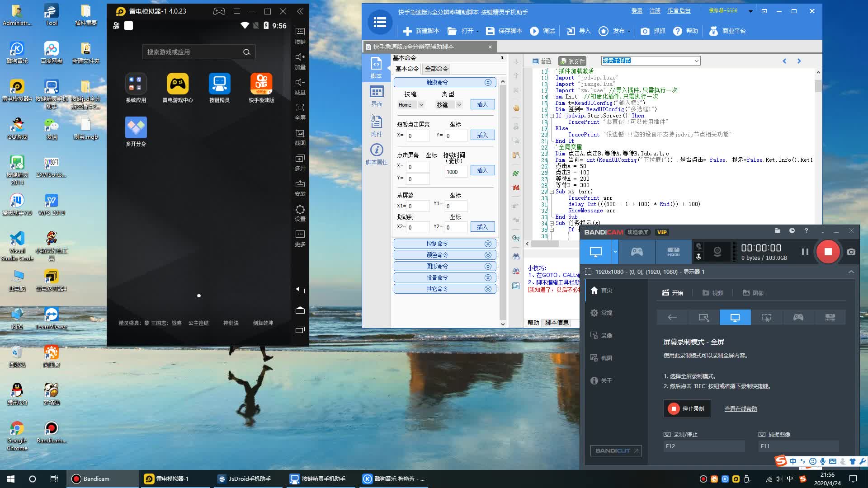The image size is (868, 488).
Task: Expand the 设备命令 section
Action: (x=445, y=277)
